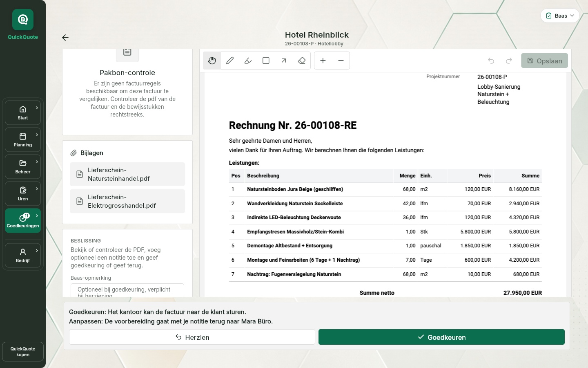
Task: Select the arrow annotation tool
Action: pyautogui.click(x=284, y=61)
